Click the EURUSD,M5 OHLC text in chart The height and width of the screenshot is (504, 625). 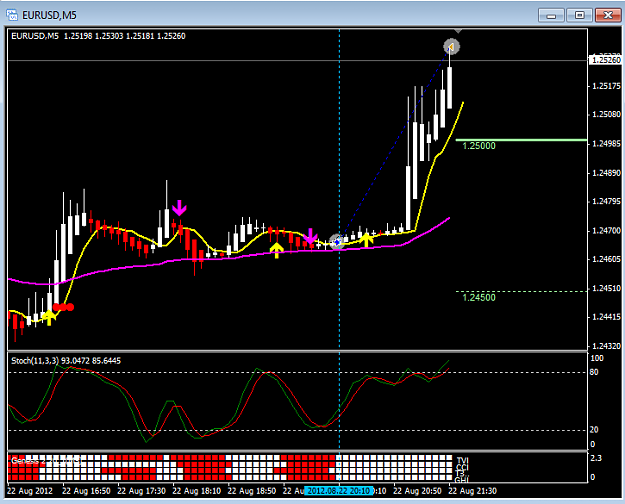pos(98,36)
